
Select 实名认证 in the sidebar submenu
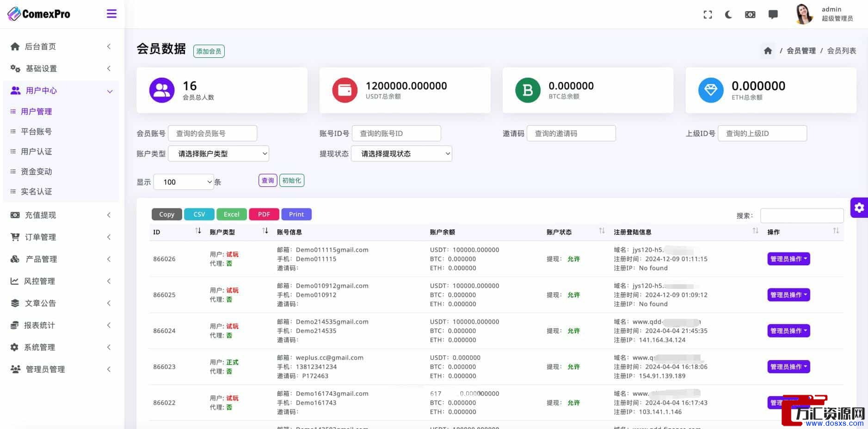(x=36, y=191)
